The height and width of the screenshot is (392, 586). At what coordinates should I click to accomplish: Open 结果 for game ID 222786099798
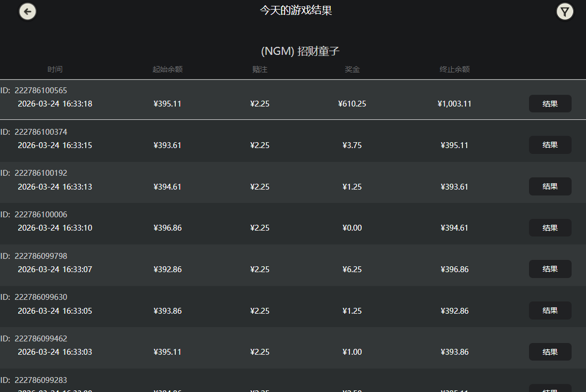550,269
